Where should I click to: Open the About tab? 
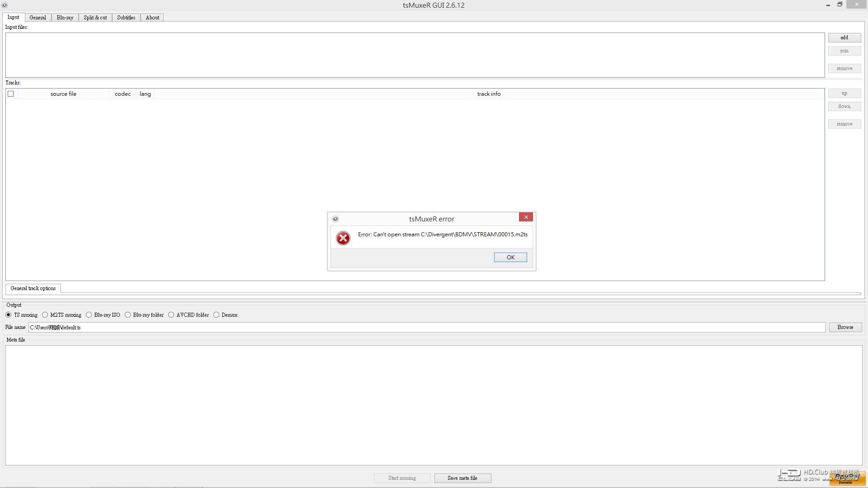152,18
